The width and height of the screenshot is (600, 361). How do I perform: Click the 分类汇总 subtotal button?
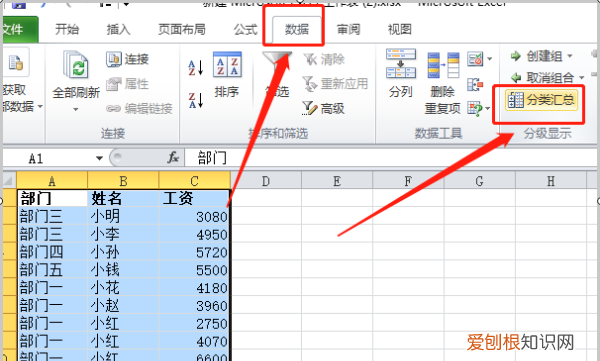click(x=541, y=100)
